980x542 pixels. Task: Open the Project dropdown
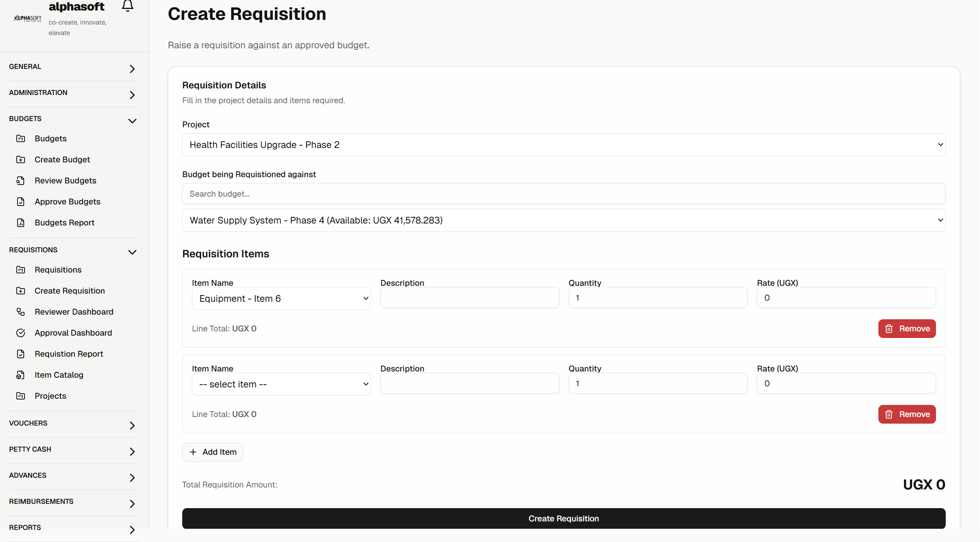[563, 145]
